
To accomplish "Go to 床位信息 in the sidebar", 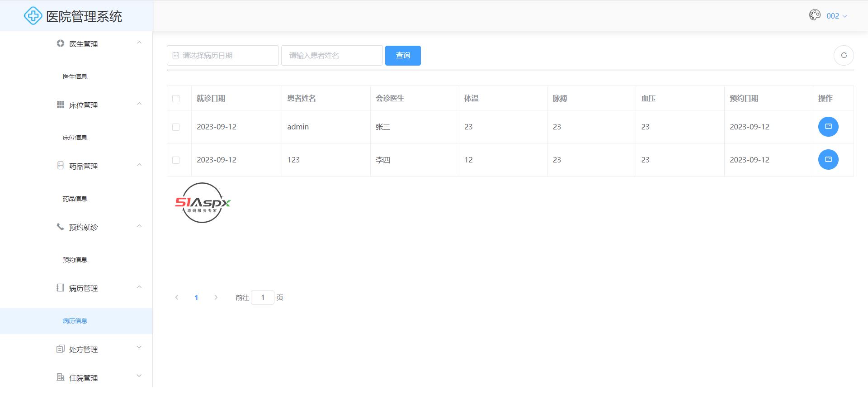I will (75, 138).
